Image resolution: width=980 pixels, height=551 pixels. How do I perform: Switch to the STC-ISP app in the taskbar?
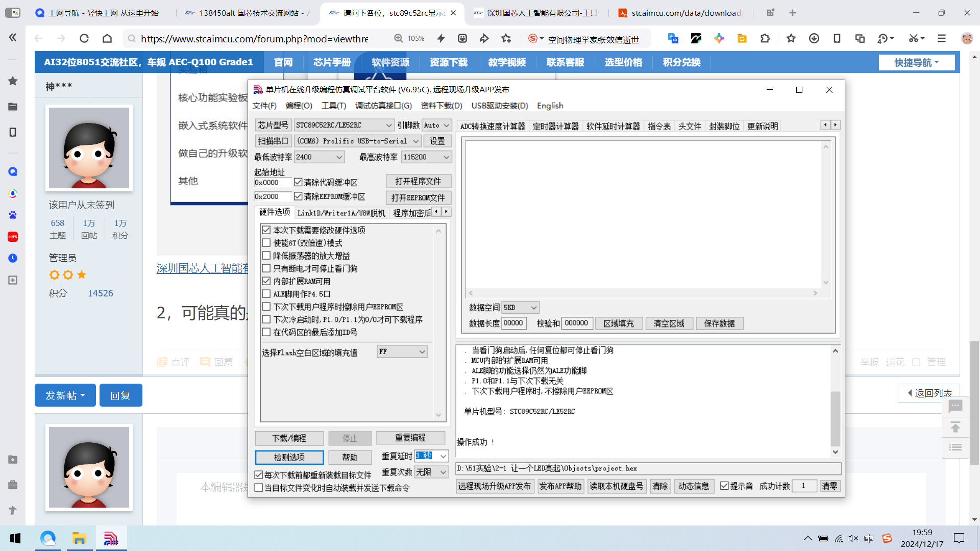[111, 538]
